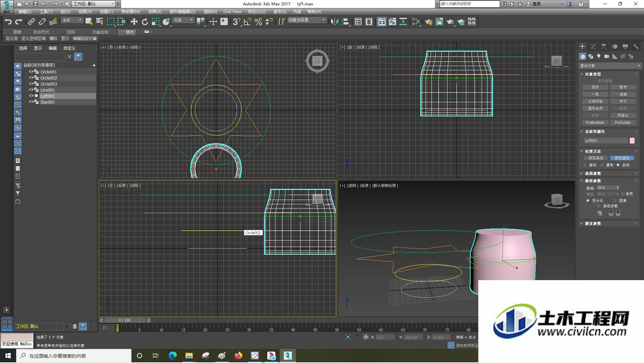Click the 布尔 compound object button

(623, 101)
